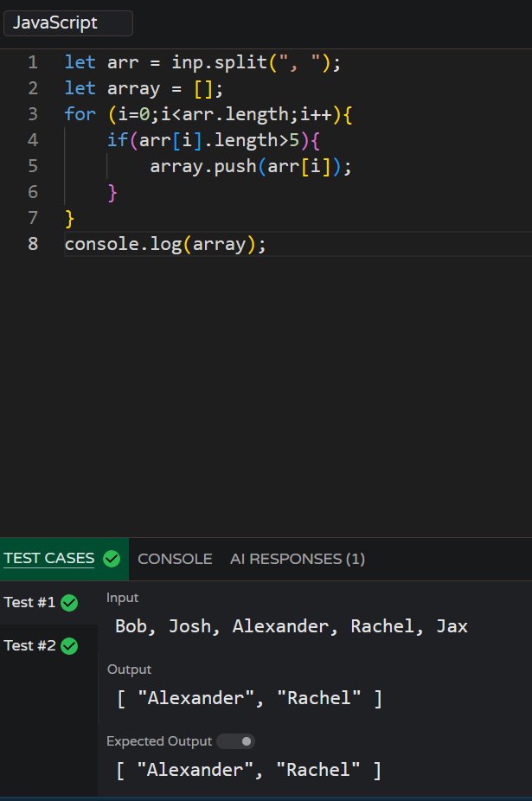
Task: Click line number 1 in gutter
Action: 33,62
